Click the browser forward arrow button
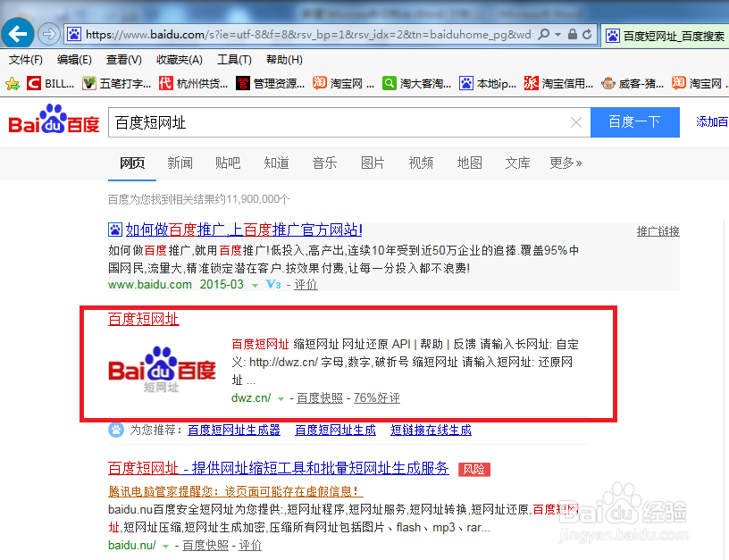 [49, 34]
